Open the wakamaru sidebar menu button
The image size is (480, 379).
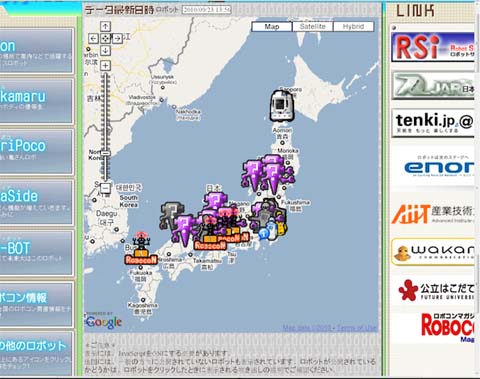coord(36,100)
